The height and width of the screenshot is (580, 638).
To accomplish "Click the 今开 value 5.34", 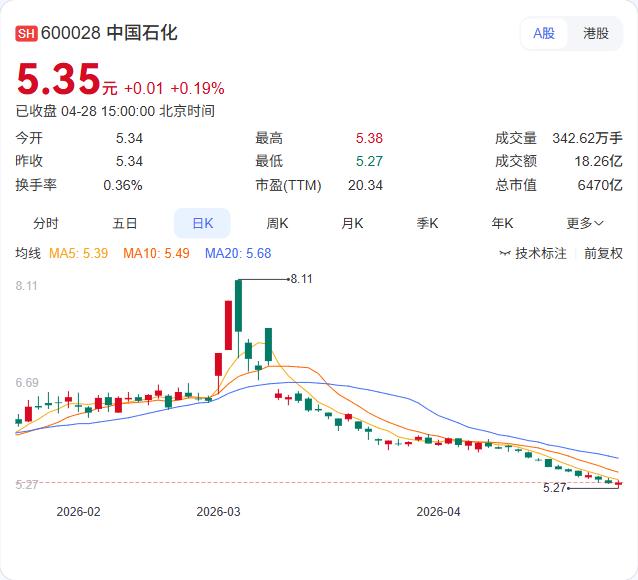I will pyautogui.click(x=129, y=138).
